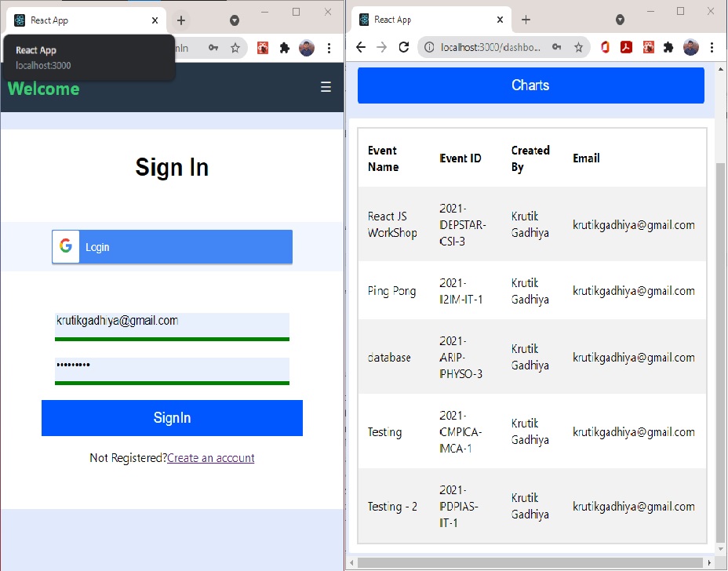Click the Google G icon on the login button
728x571 pixels.
[x=65, y=246]
